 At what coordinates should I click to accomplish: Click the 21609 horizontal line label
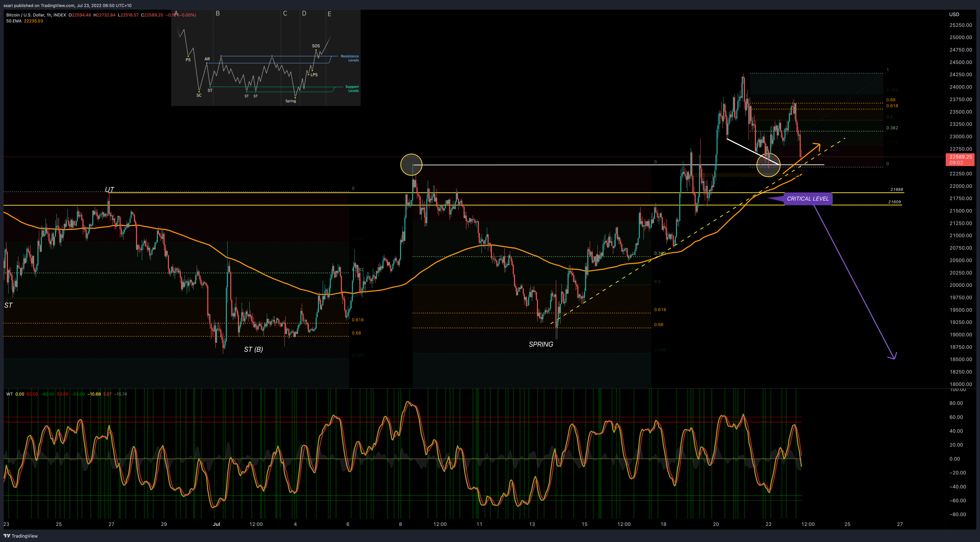click(894, 202)
